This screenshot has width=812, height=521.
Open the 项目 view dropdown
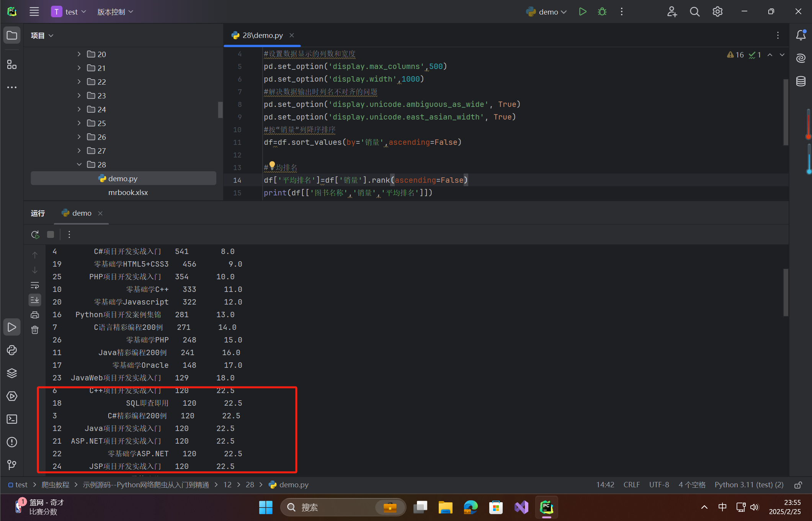click(42, 36)
